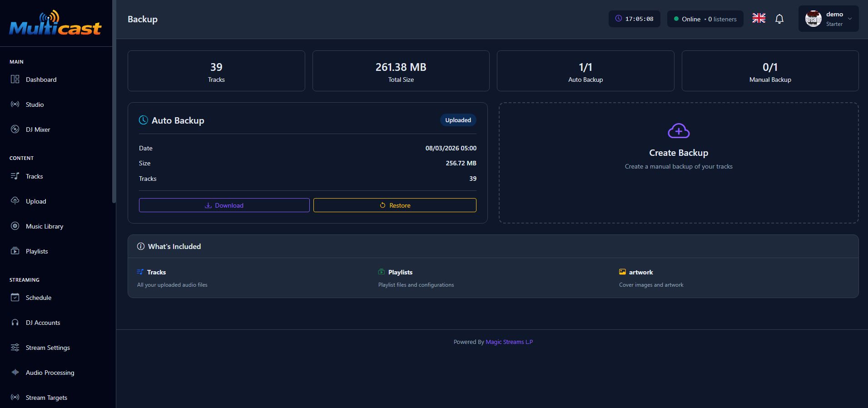
Task: Go to Music Library in sidebar
Action: [x=44, y=226]
